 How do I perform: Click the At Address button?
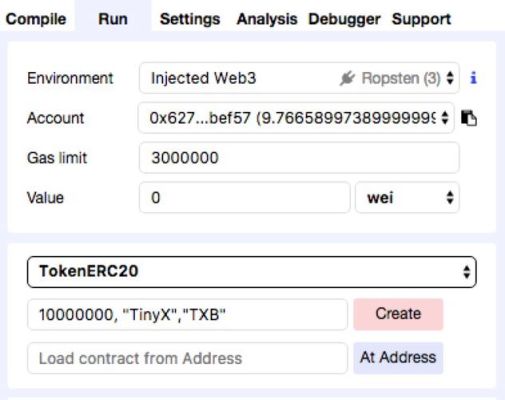pyautogui.click(x=398, y=358)
